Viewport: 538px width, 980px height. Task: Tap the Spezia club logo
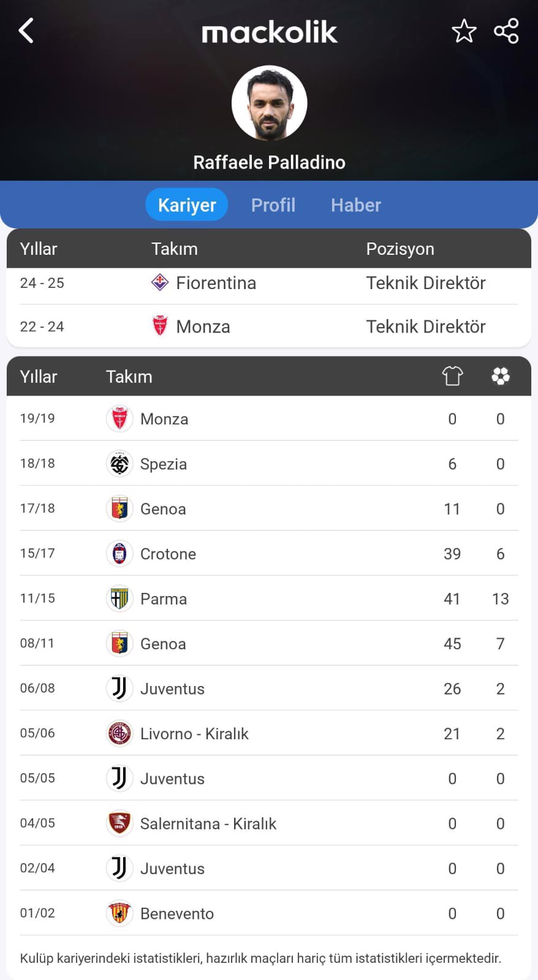point(119,464)
